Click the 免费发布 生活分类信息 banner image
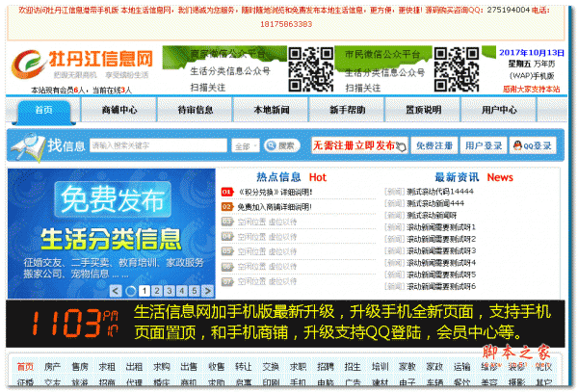The width and height of the screenshot is (578, 392). [x=112, y=234]
